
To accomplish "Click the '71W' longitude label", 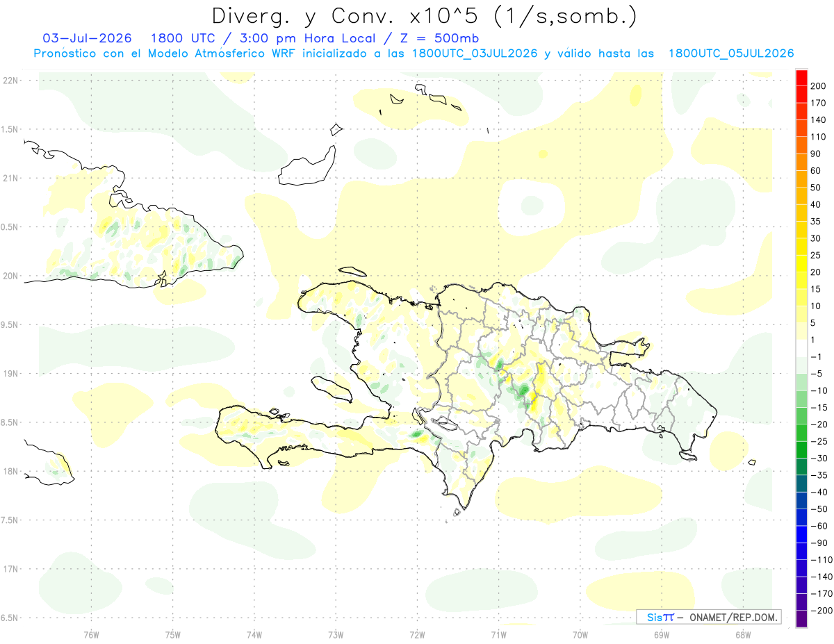I will pyautogui.click(x=498, y=634).
